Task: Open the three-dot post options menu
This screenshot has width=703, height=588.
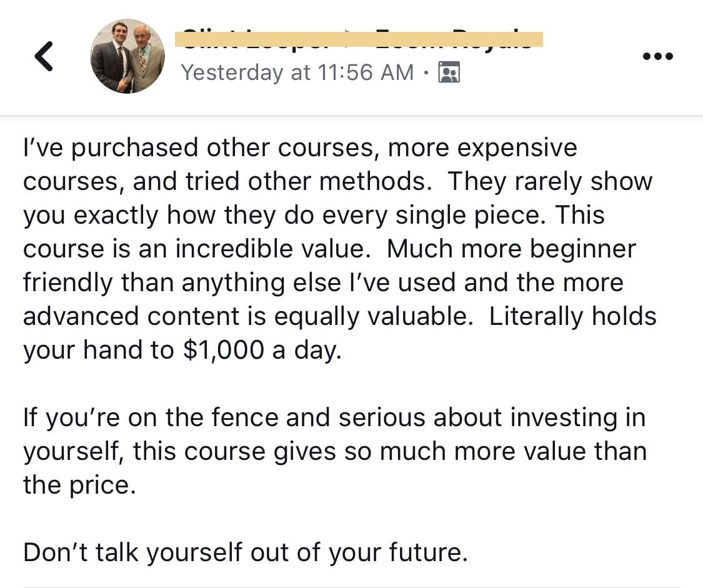Action: click(658, 56)
